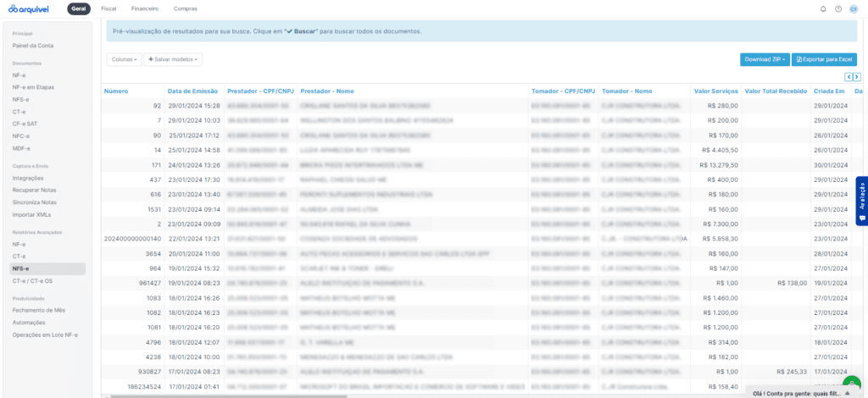Image resolution: width=868 pixels, height=398 pixels.
Task: Switch to the Fiscal tab
Action: point(108,8)
